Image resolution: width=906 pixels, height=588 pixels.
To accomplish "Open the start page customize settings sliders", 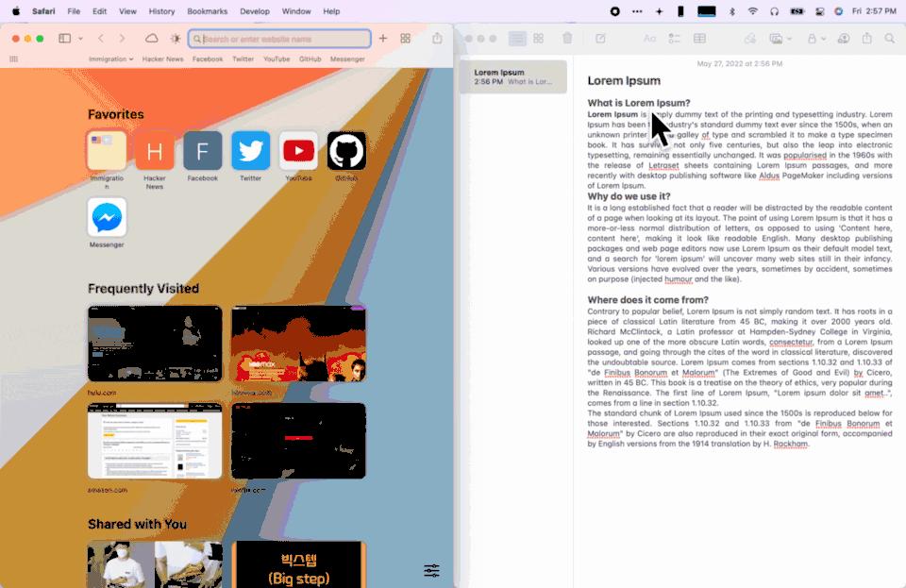I will (x=431, y=570).
